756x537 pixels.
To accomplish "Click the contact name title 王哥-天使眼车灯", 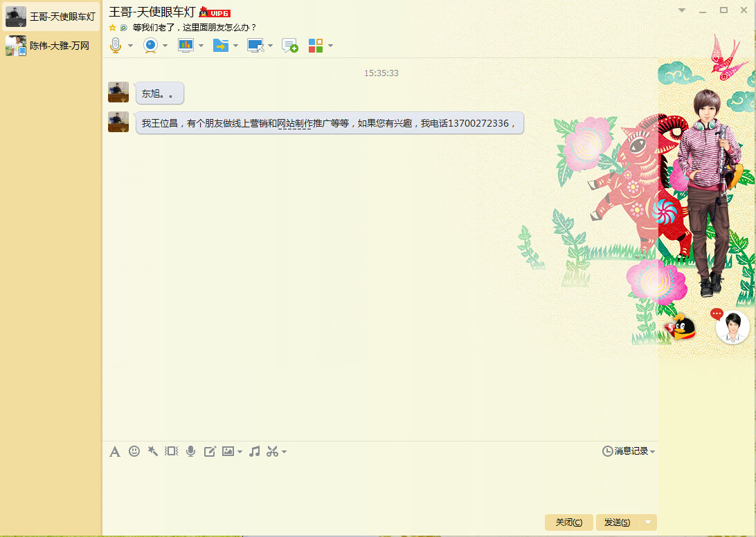I will tap(152, 12).
